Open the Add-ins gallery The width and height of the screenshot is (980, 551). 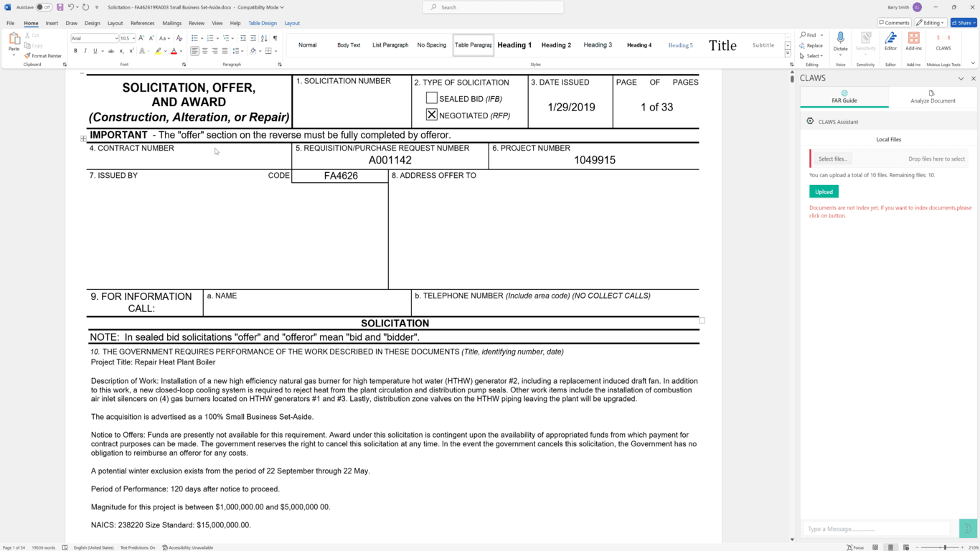click(x=913, y=41)
